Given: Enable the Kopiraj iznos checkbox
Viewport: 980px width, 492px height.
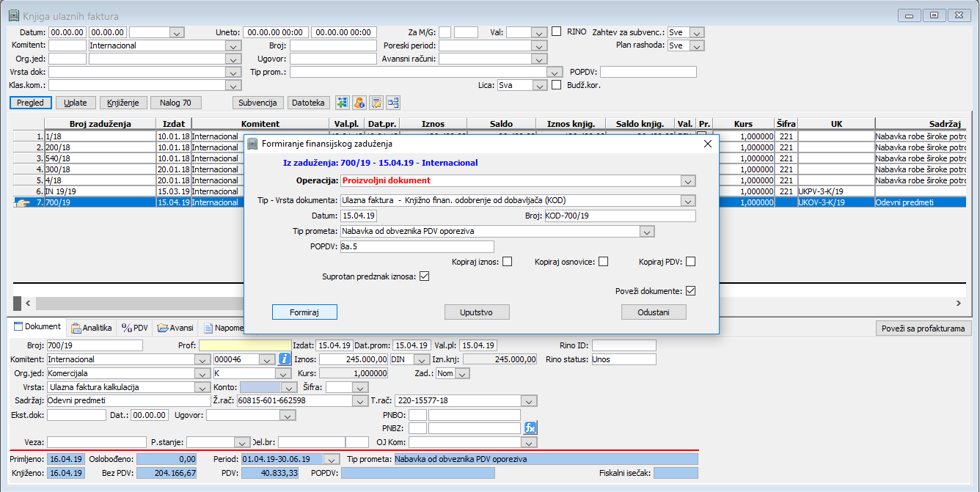Looking at the screenshot, I should pyautogui.click(x=508, y=262).
